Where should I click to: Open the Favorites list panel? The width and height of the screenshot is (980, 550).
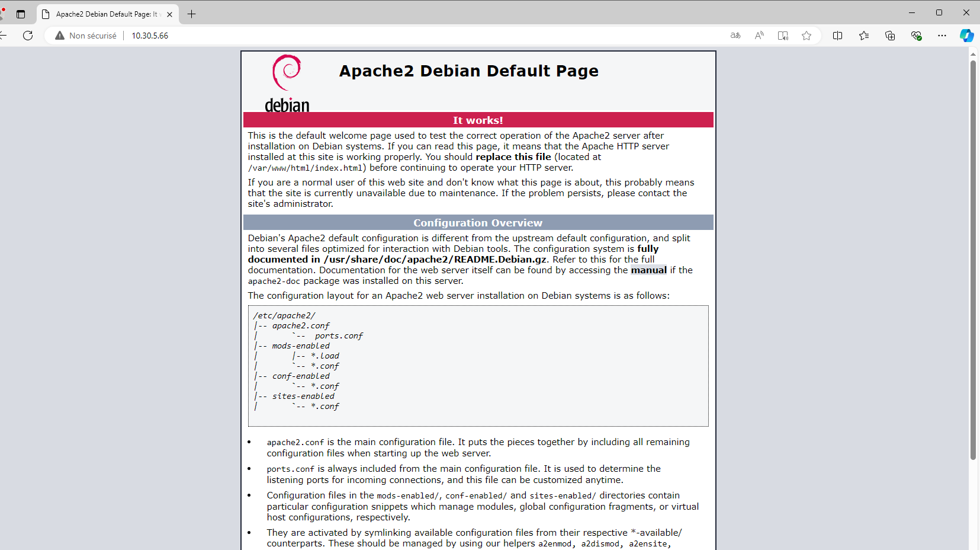(864, 36)
